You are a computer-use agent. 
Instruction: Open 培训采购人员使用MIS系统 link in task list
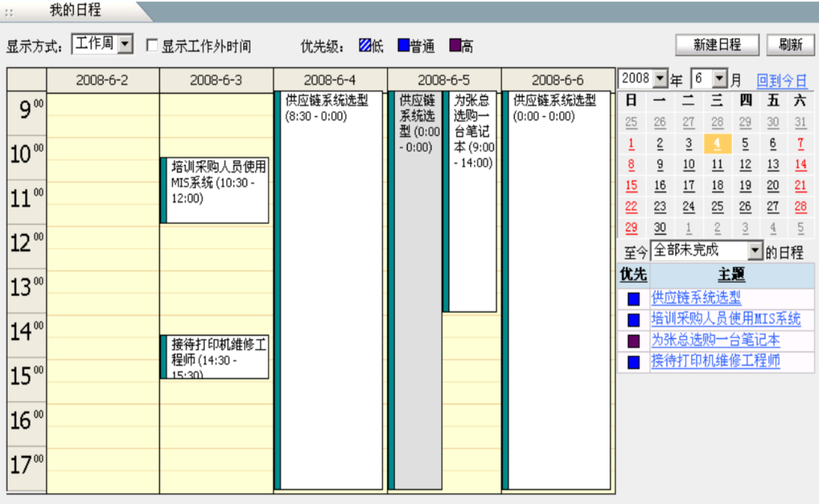click(726, 319)
